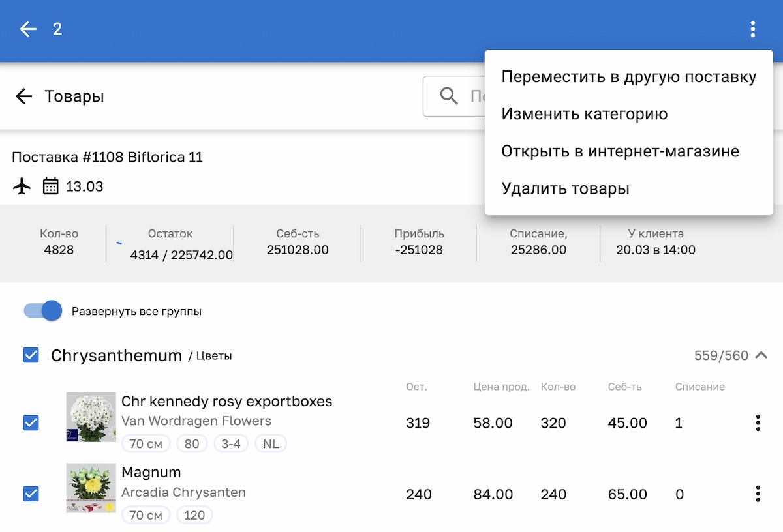The image size is (783, 532).
Task: Uncheck the Chrysanthemum group checkbox
Action: pos(30,355)
